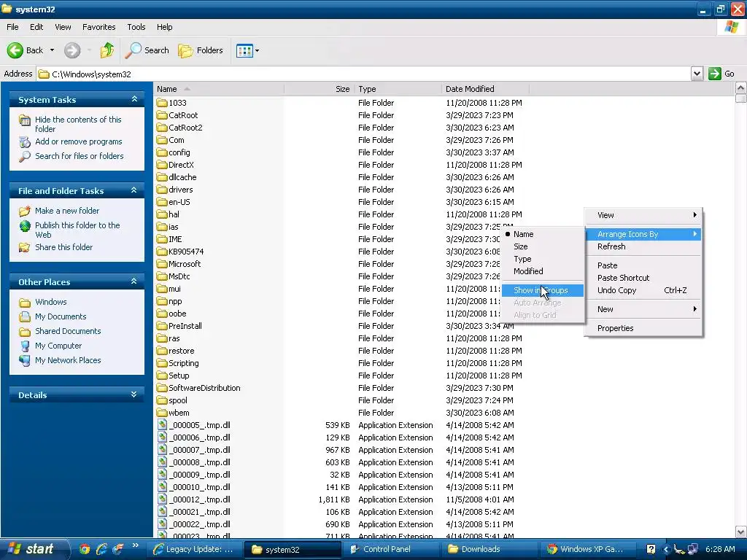The height and width of the screenshot is (560, 747).
Task: Select the config folder
Action: 174,152
